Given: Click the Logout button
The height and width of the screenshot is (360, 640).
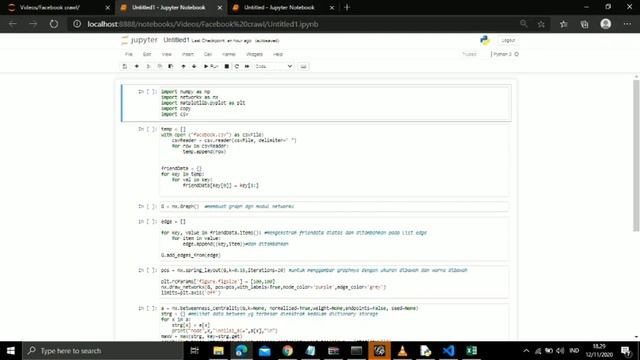Looking at the screenshot, I should (x=508, y=40).
